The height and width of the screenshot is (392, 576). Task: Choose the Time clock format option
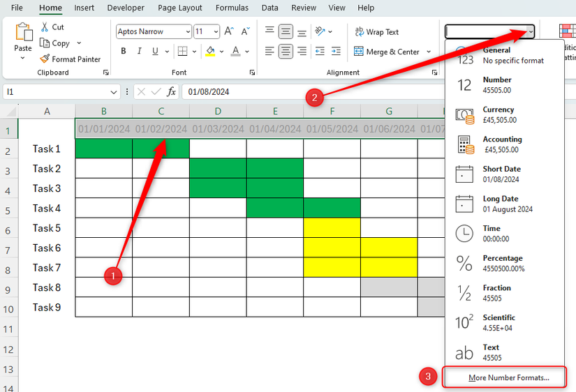coord(504,234)
